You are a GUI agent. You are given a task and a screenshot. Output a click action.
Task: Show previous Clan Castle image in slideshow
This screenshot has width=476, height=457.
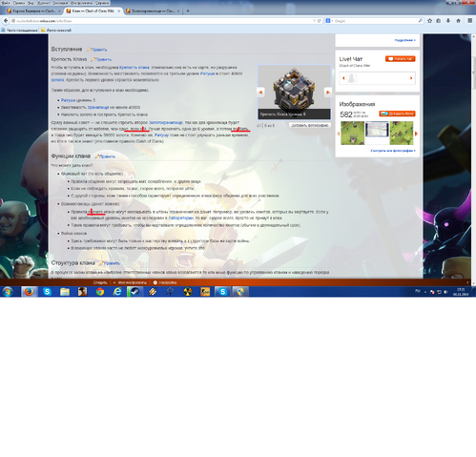(x=260, y=93)
